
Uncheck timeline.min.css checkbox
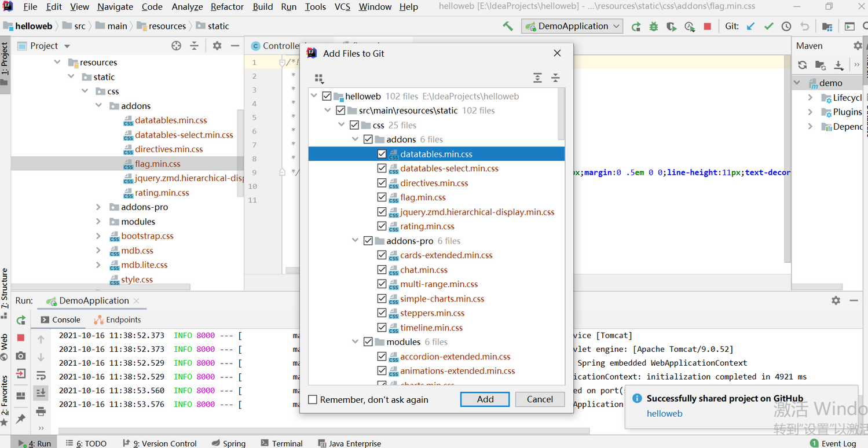382,328
